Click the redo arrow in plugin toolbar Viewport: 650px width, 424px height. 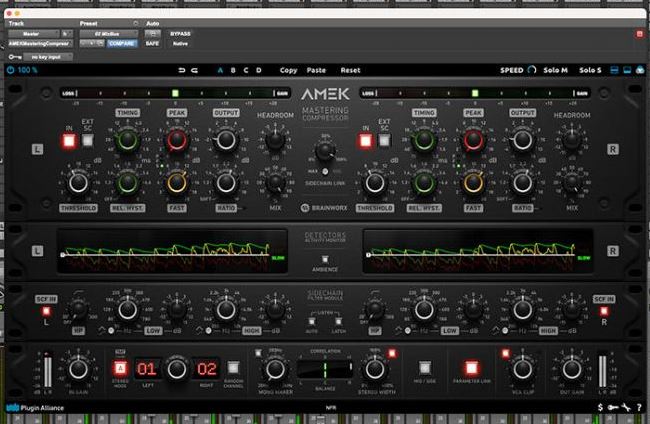(194, 70)
